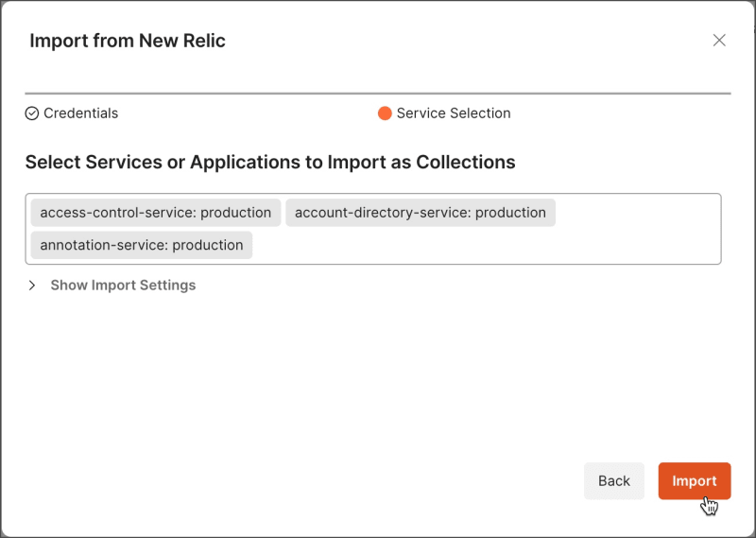Click the blank area left of Back button
Viewport: 756px width, 538px height.
378,480
